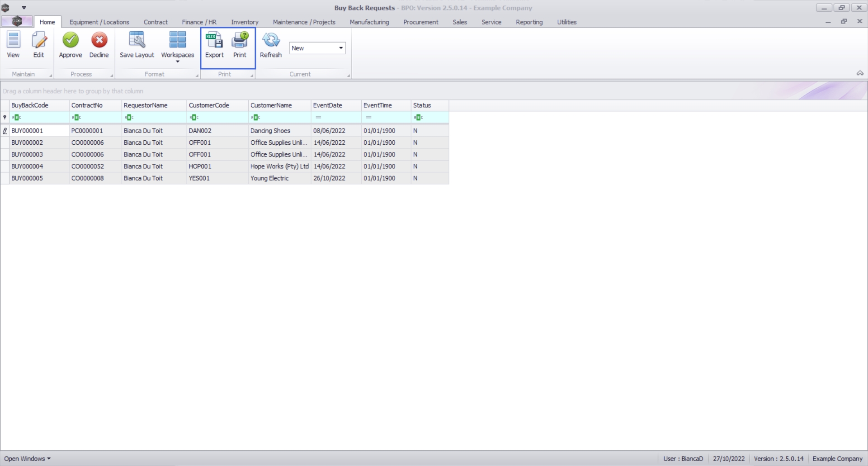Open the Finance / HR tab

pos(199,22)
